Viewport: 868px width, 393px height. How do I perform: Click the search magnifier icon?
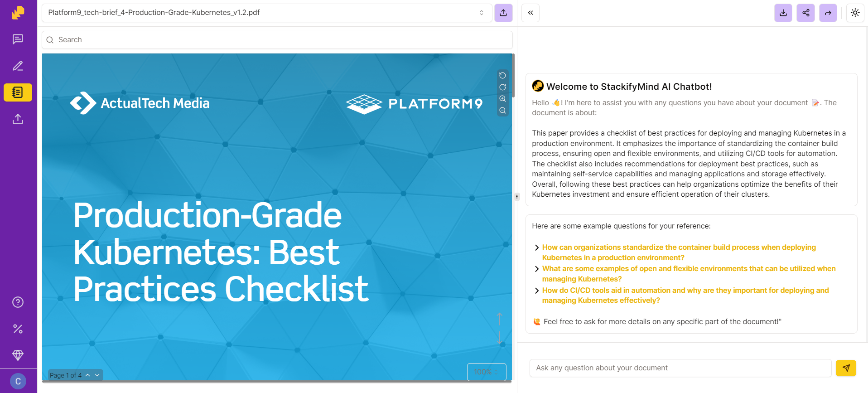tap(50, 40)
